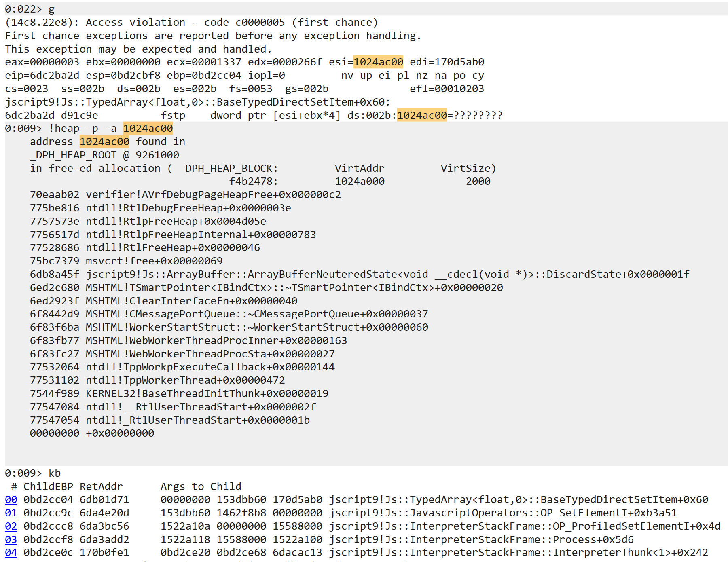Image resolution: width=728 pixels, height=562 pixels.
Task: Click the VirtAddr value 1024a000
Action: [360, 182]
